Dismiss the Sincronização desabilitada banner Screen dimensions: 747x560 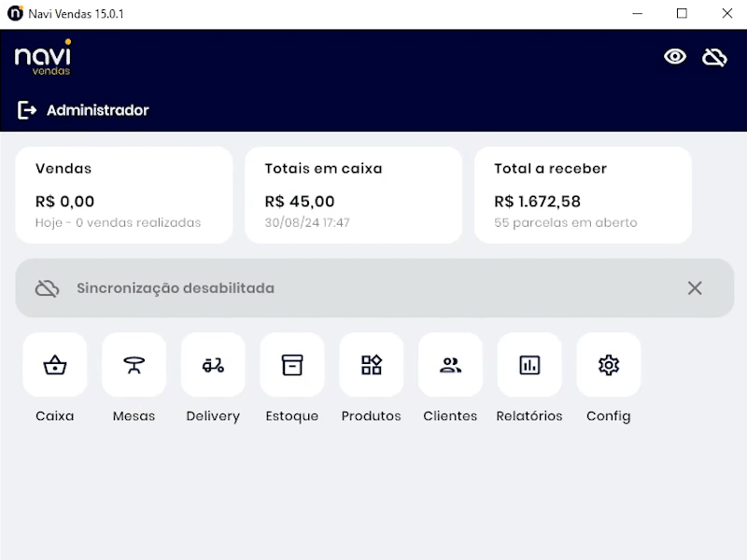pos(695,288)
